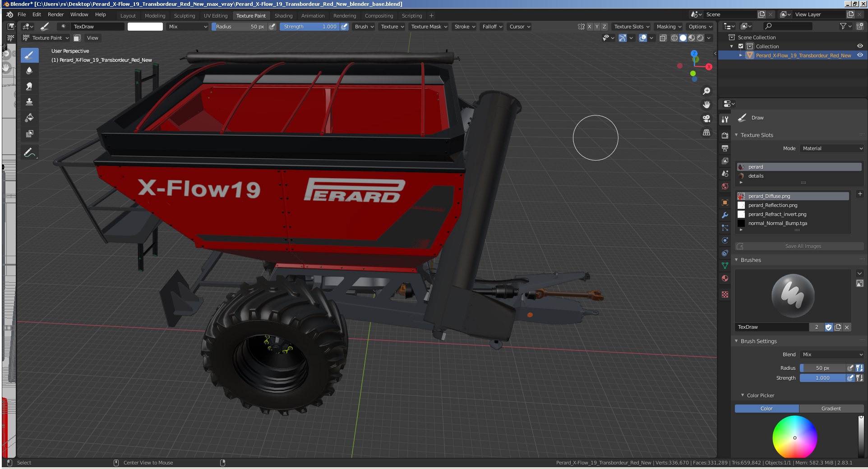Hide Perard_X-Flow_19 object with eye icon

pos(860,55)
